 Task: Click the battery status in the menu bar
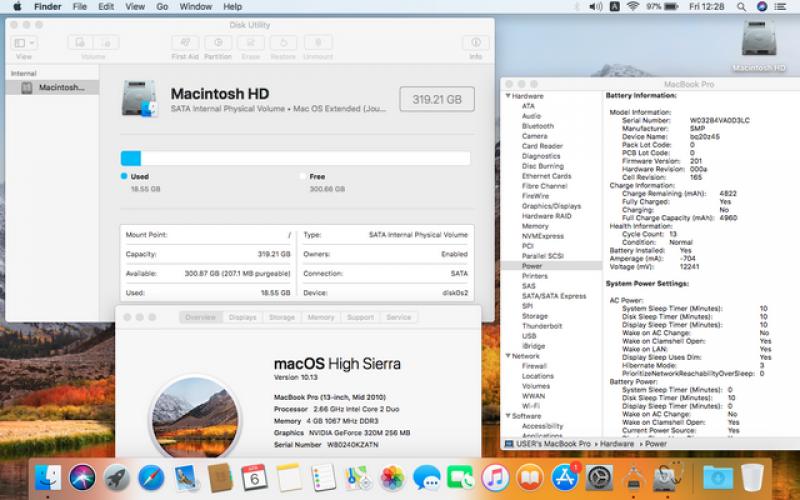click(662, 7)
